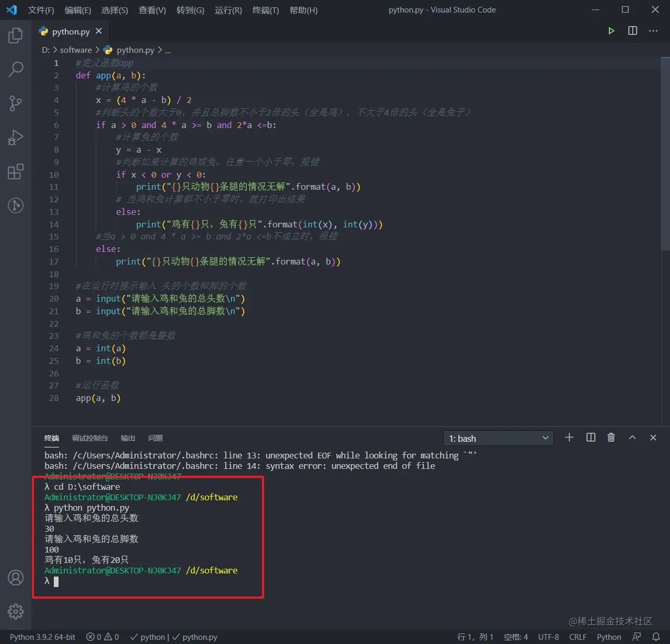Image resolution: width=670 pixels, height=644 pixels.
Task: Open the 查看(V) menu
Action: coord(152,10)
